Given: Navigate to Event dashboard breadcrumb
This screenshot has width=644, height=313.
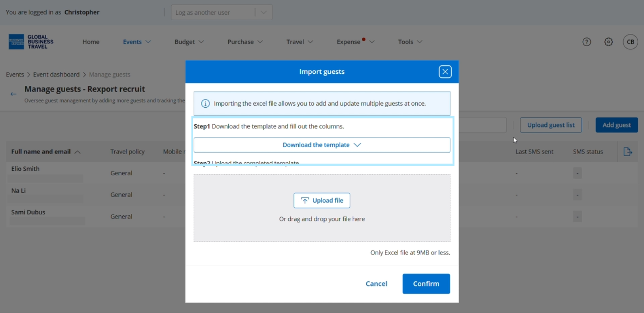Looking at the screenshot, I should click(x=56, y=75).
